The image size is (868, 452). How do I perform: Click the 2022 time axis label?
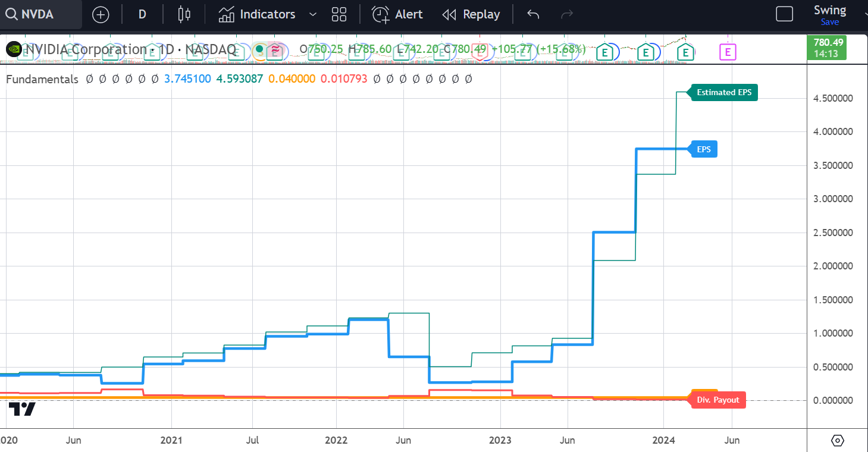[336, 440]
